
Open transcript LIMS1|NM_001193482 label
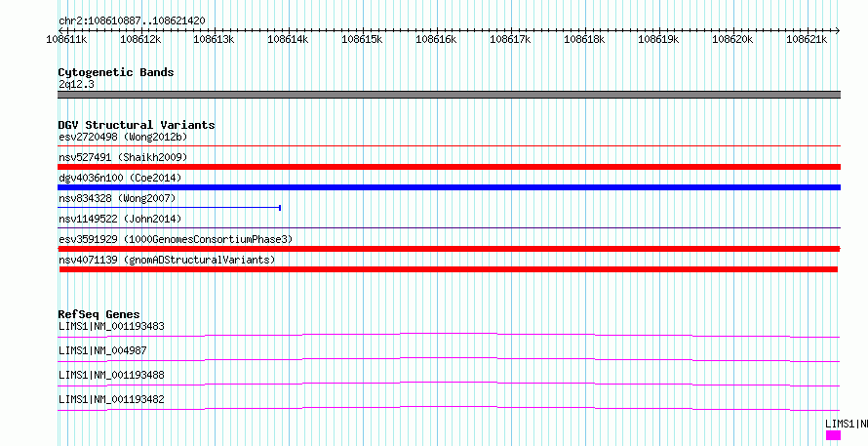pos(111,399)
